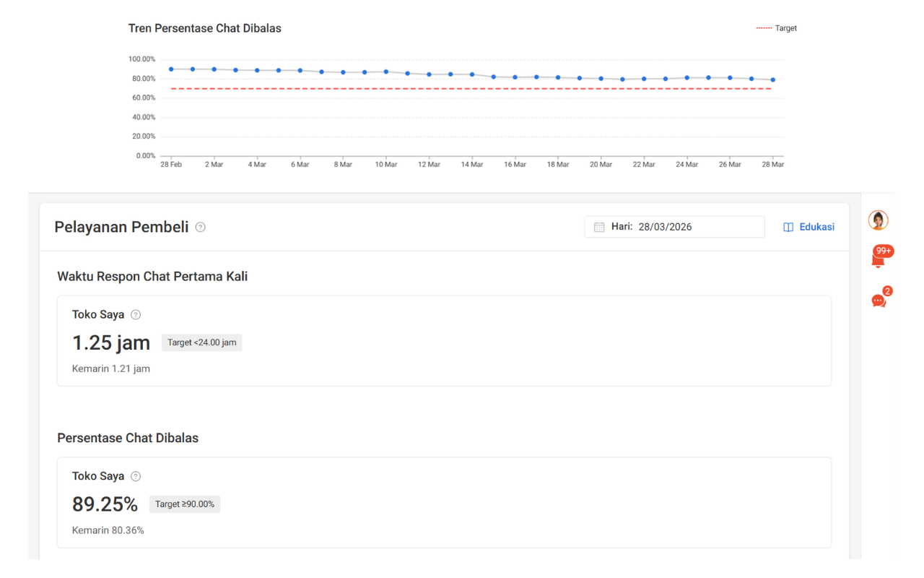
Task: Select the 28 Mar data point on chart
Action: coord(772,79)
